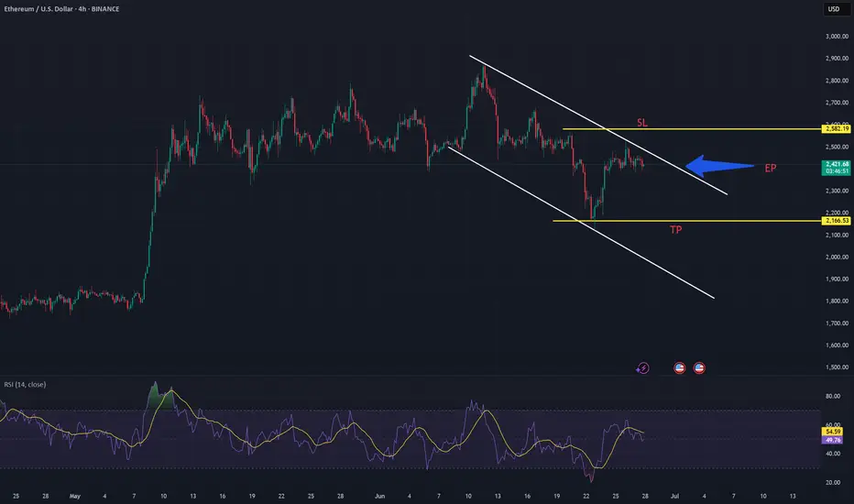Click the 2,000.00 price axis label
This screenshot has width=854, height=504.
838,257
